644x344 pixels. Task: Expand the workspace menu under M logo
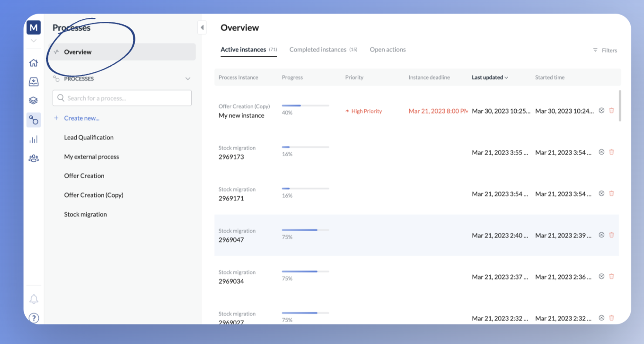tap(34, 40)
